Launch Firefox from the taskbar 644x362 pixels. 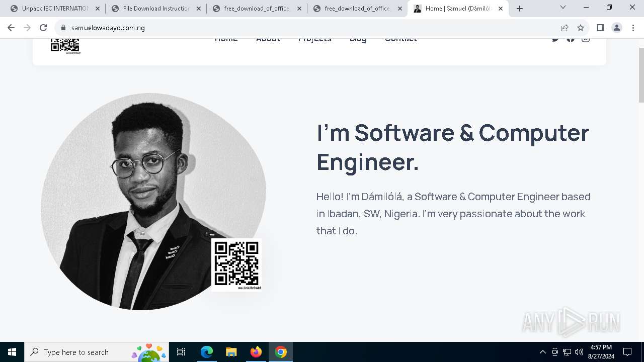256,352
